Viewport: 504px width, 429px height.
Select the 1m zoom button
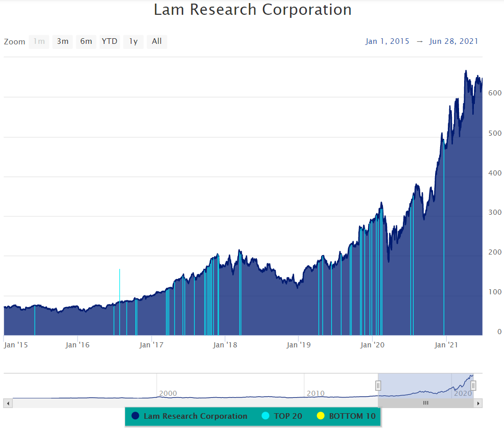tap(39, 42)
